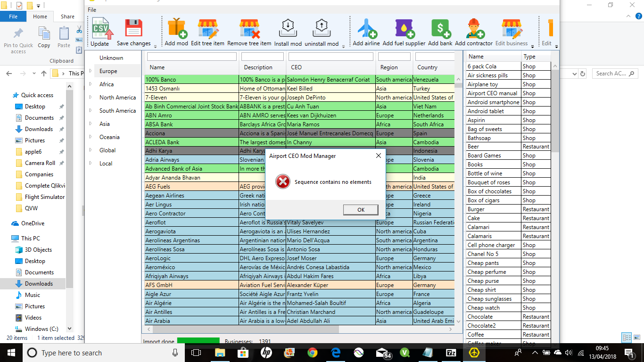The image size is (644, 362).
Task: Open Downloads under This PC in Explorer
Action: (39, 284)
